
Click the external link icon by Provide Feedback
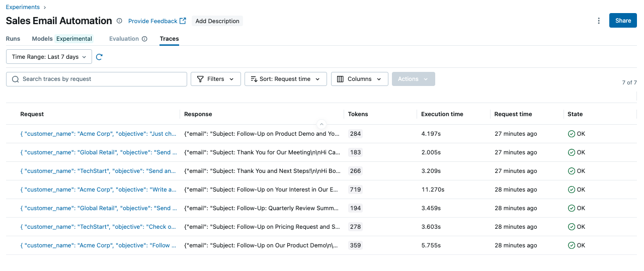coord(183,21)
